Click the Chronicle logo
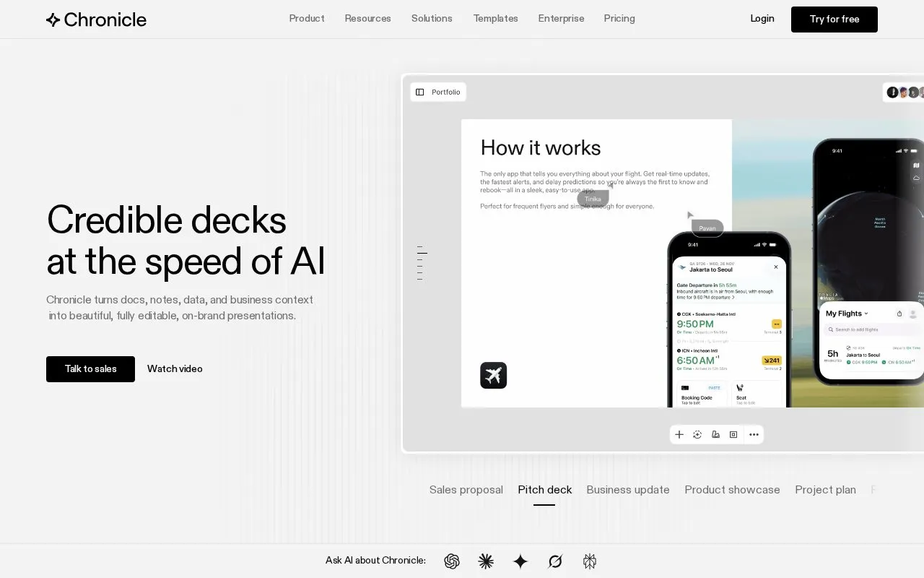The width and height of the screenshot is (924, 578). [x=96, y=20]
